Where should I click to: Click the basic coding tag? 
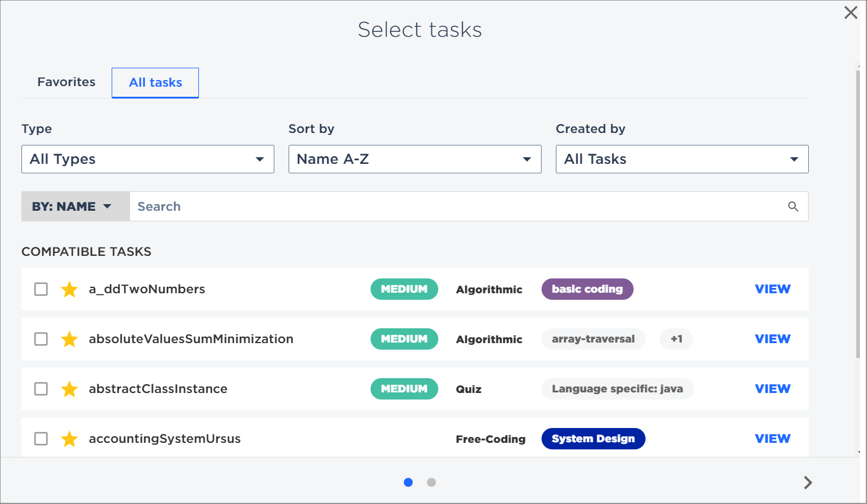tap(587, 289)
